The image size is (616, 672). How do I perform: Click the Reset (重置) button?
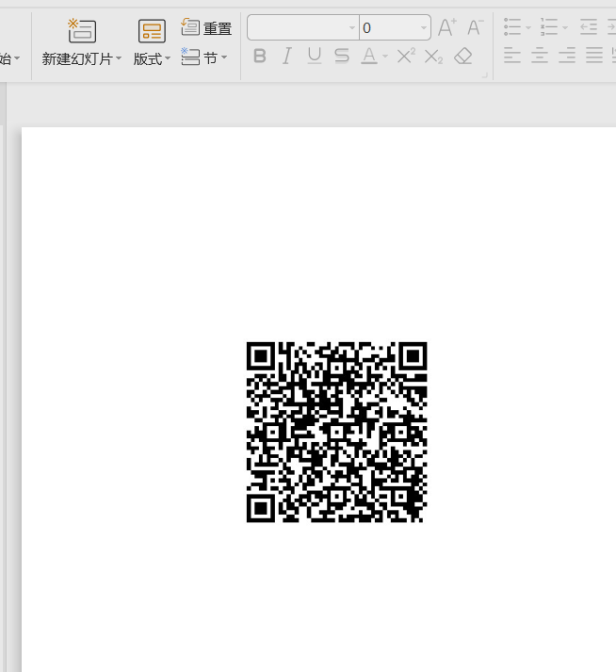pyautogui.click(x=206, y=28)
